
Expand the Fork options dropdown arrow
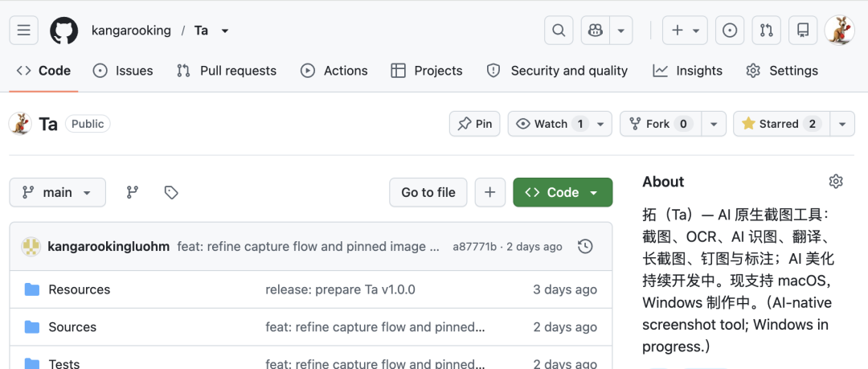point(714,124)
